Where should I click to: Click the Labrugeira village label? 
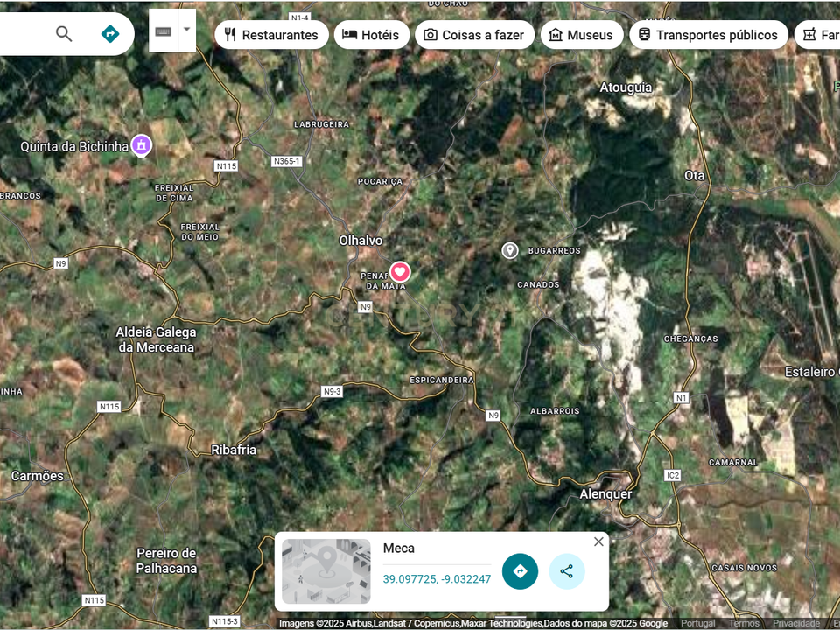coord(321,124)
